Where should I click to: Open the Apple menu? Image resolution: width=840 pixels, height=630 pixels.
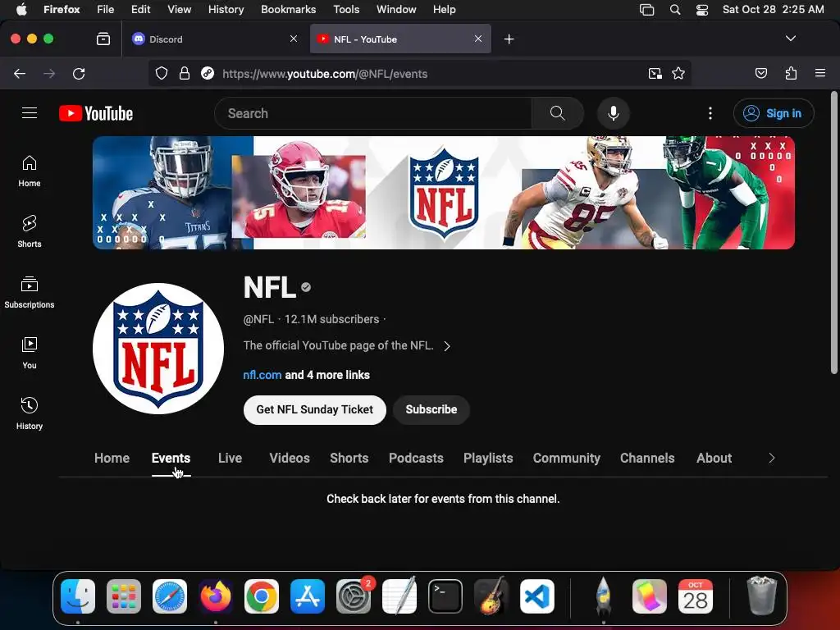pos(21,9)
